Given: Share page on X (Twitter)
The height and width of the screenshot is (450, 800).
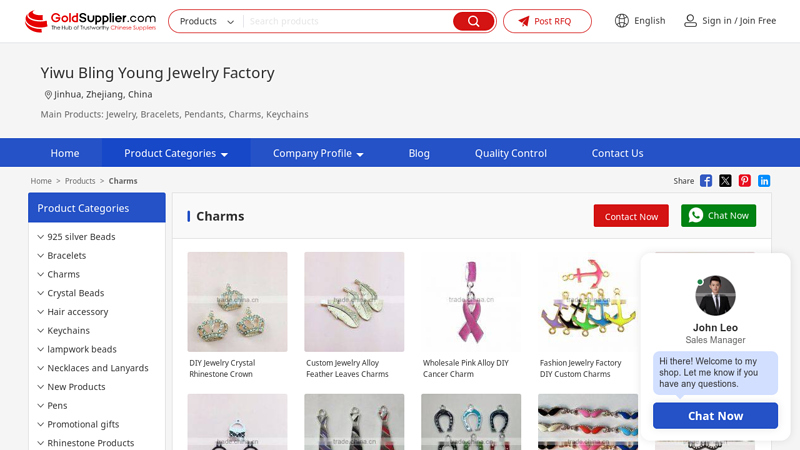Looking at the screenshot, I should (x=725, y=181).
